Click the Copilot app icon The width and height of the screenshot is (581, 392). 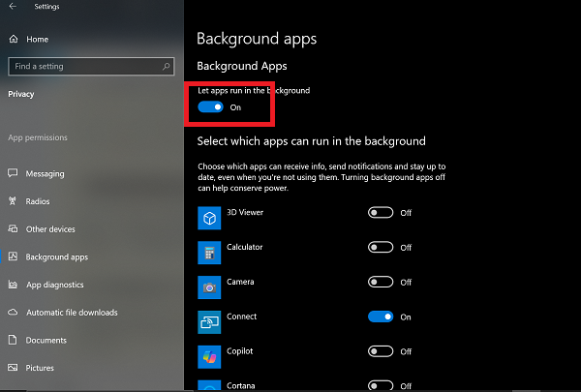[209, 357]
